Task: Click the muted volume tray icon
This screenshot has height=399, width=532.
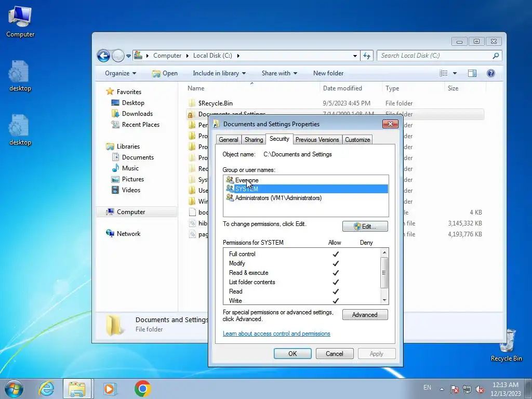Action: 480,389
